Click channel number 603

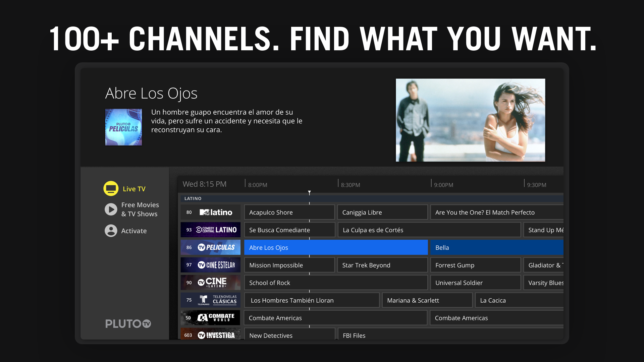[188, 335]
